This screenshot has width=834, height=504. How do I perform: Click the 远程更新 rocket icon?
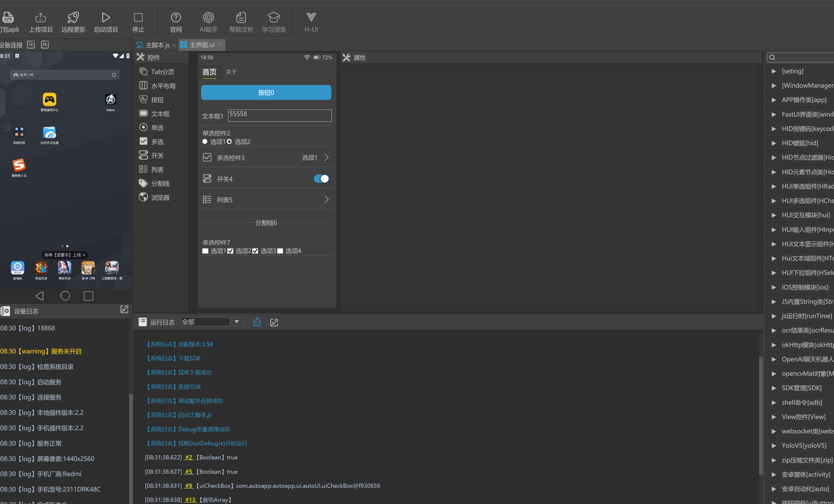pyautogui.click(x=73, y=17)
